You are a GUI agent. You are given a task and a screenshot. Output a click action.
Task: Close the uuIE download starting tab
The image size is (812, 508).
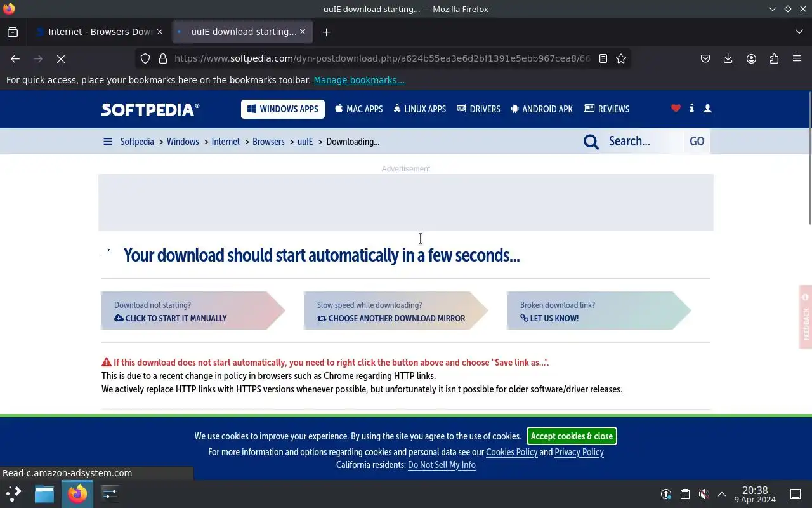point(303,32)
